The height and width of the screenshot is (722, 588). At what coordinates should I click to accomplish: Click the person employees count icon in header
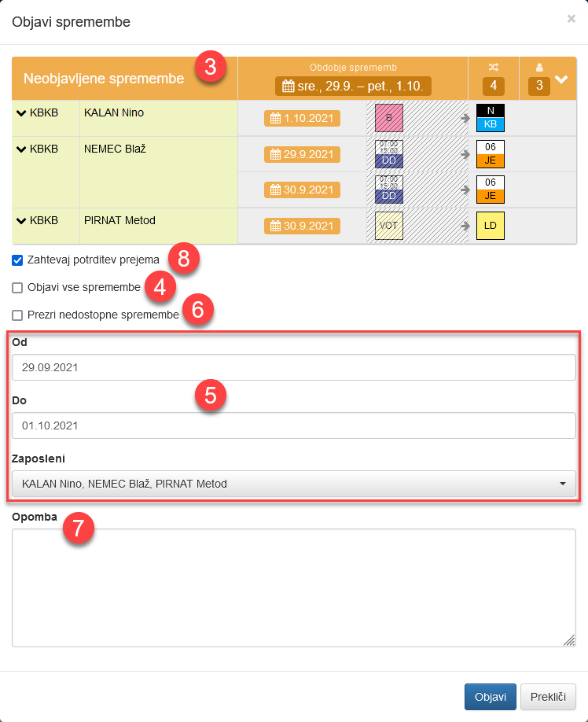point(538,68)
